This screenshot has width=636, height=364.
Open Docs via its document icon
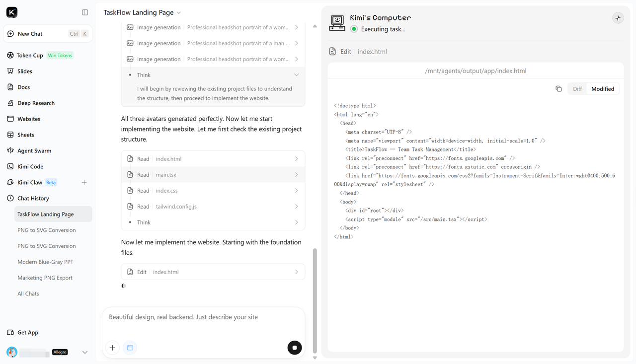10,87
